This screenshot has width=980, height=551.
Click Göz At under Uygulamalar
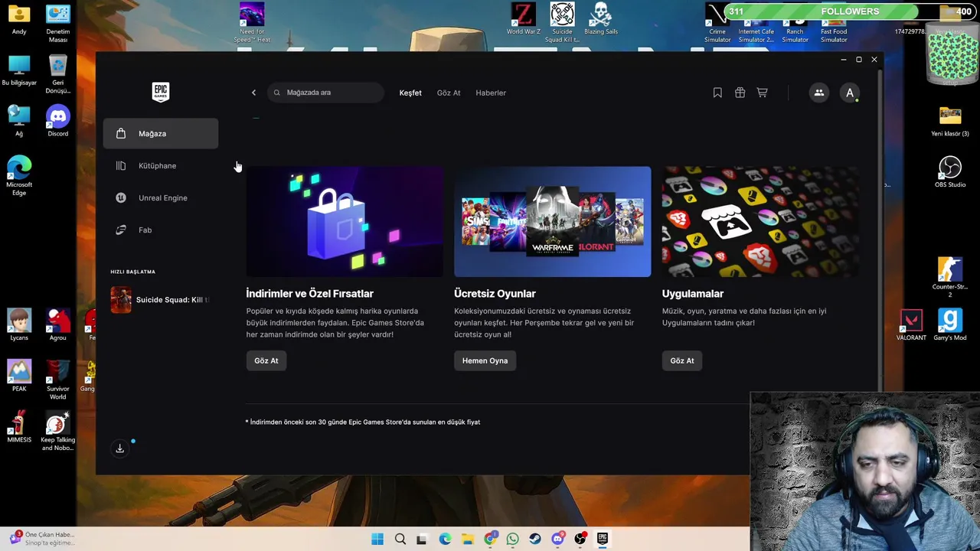[682, 360]
